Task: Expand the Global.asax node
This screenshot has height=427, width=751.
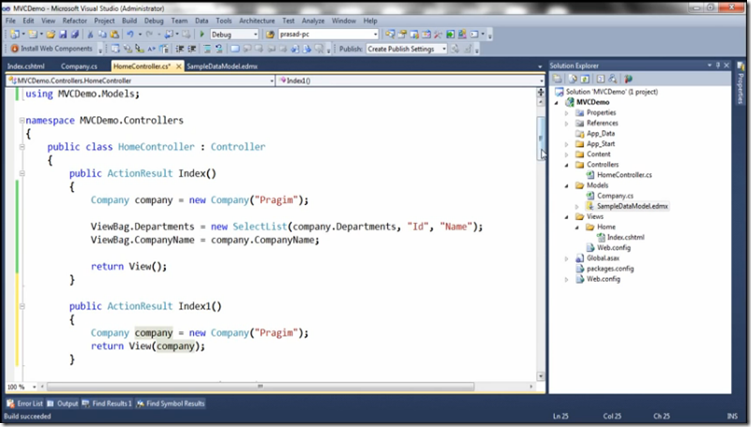Action: tap(567, 258)
